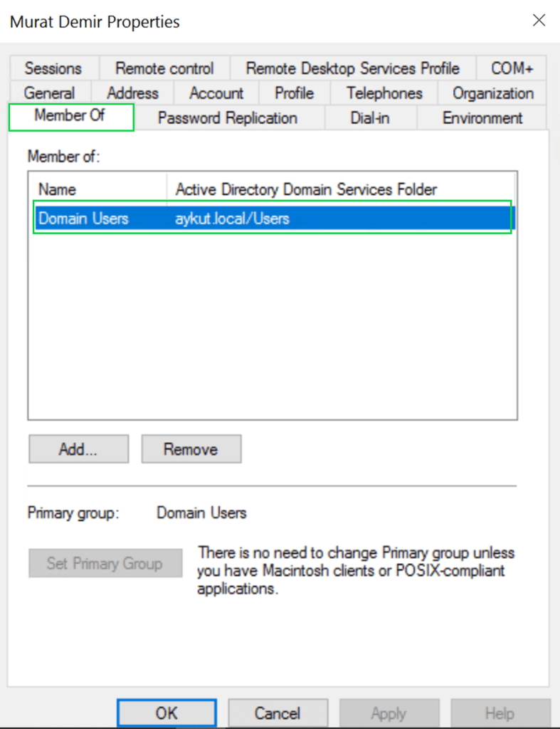Click the Member Of tab
Screen dimensions: 560x729
(x=70, y=117)
